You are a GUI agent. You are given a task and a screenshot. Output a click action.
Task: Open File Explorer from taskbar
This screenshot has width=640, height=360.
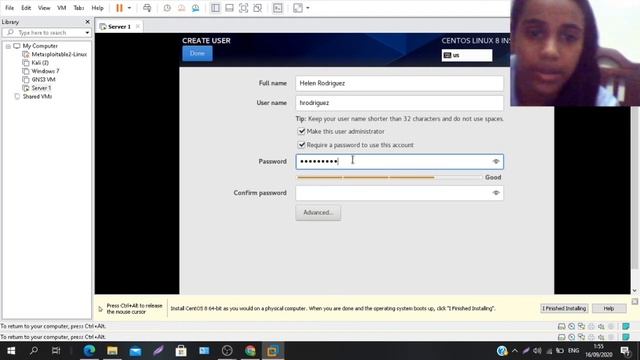coord(112,351)
